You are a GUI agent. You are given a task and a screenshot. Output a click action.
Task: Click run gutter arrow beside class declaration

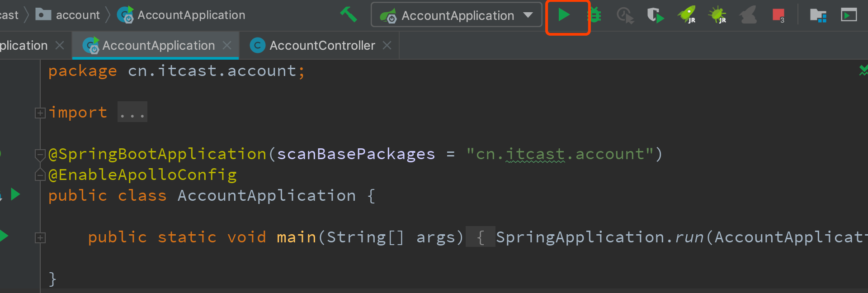click(15, 194)
